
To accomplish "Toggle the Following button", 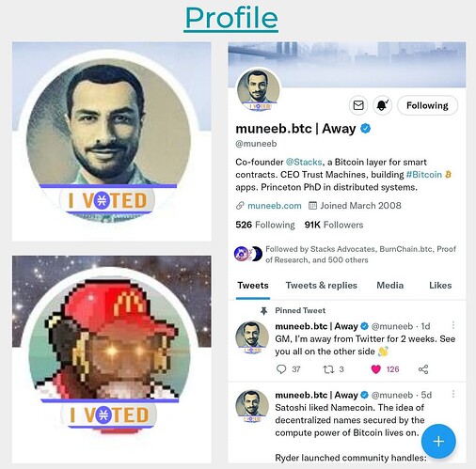I will tap(427, 105).
